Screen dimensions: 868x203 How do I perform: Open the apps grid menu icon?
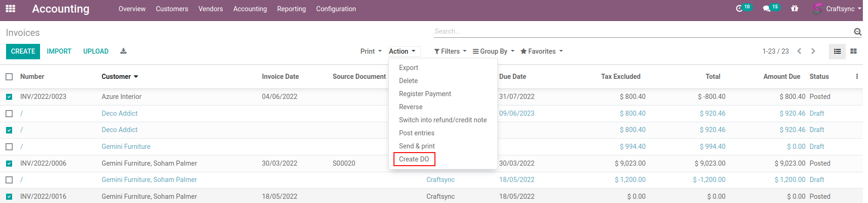(10, 9)
